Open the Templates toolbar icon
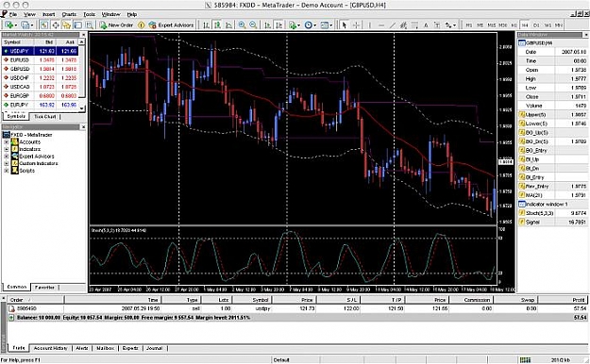 [x=325, y=25]
